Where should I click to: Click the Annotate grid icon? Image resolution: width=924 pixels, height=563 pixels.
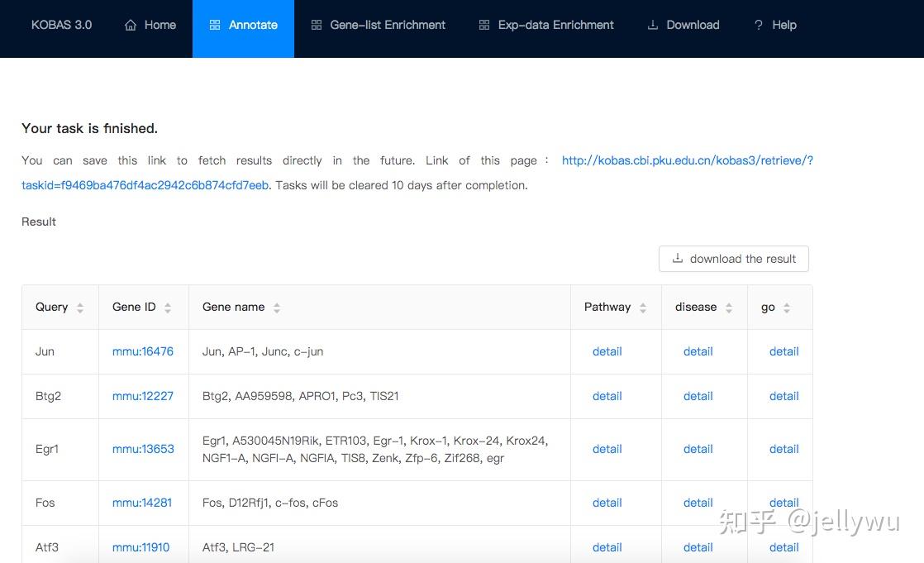click(x=215, y=26)
